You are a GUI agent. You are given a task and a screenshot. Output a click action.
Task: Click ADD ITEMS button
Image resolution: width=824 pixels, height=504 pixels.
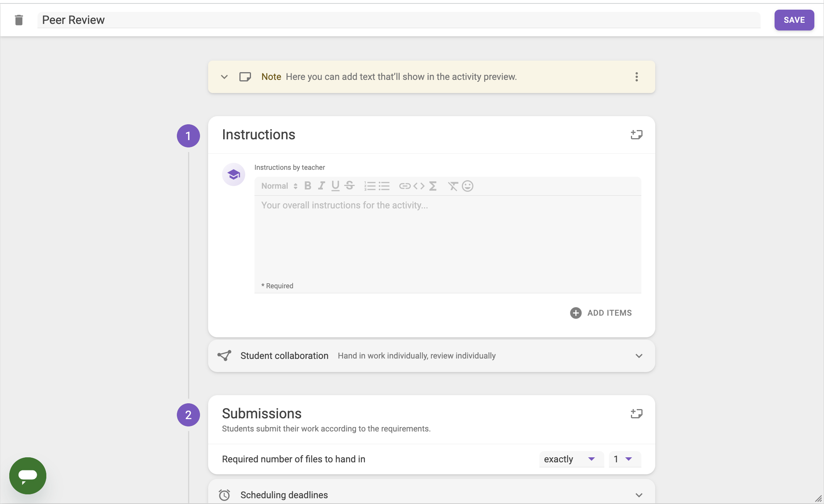coord(601,313)
